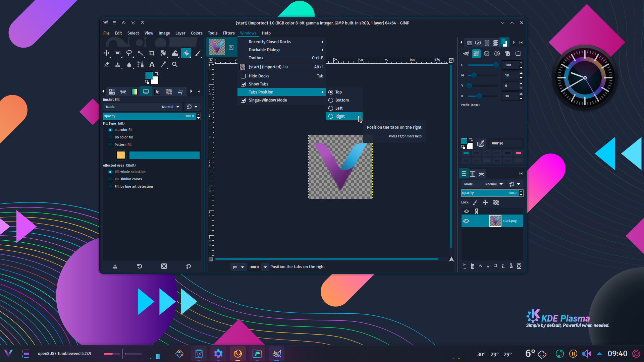644x362 pixels.
Task: Open Layers dock configure menu
Action: point(521,174)
